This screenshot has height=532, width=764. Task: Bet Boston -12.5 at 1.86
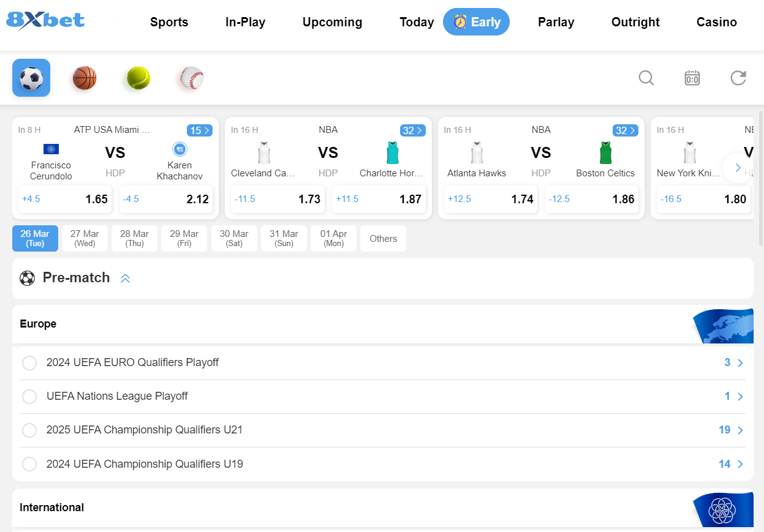(x=592, y=199)
